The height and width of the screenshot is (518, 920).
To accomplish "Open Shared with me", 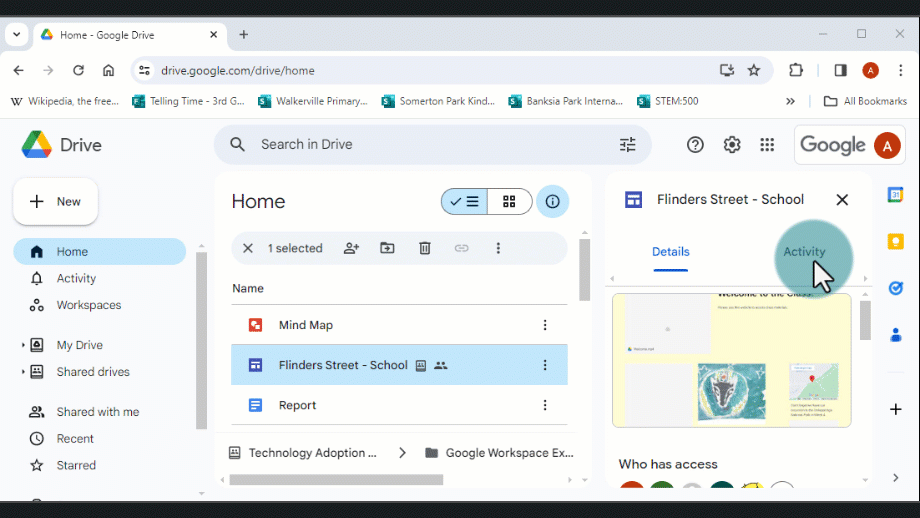I will (x=97, y=412).
